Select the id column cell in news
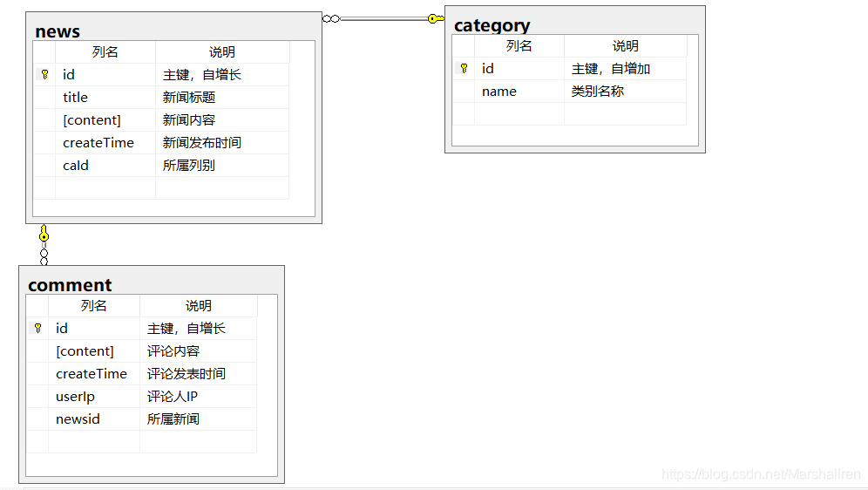Viewport: 868px width, 490px height. coord(105,75)
